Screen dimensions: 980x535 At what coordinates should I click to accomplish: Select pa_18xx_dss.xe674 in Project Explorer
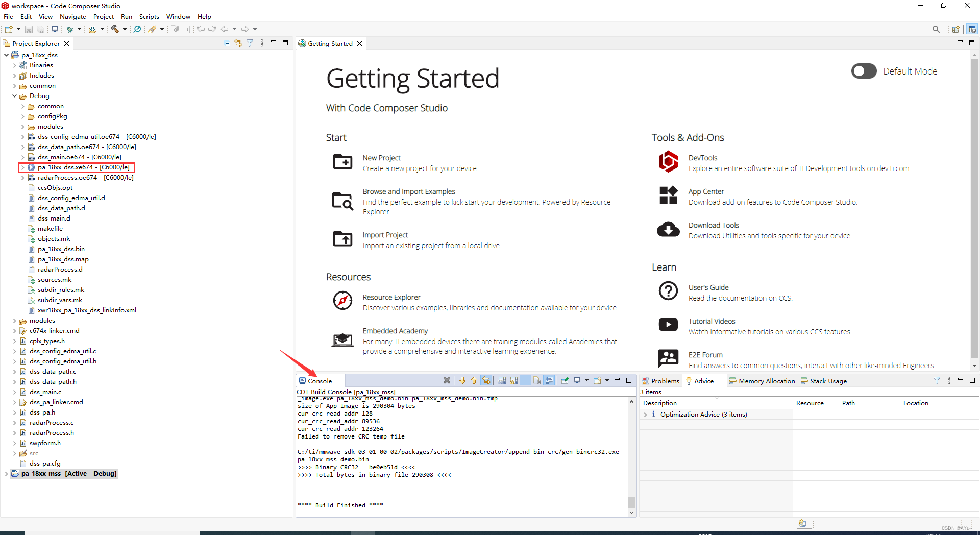[x=84, y=167]
